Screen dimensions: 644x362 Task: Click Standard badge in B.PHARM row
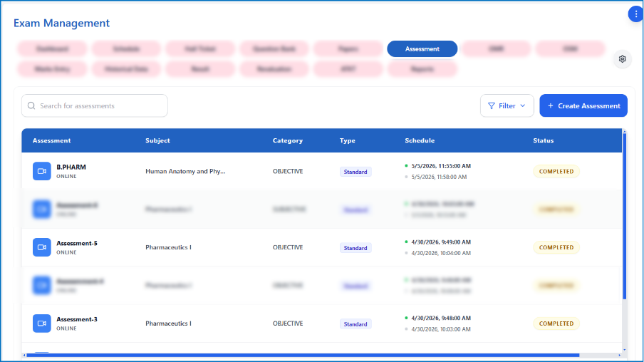(355, 172)
